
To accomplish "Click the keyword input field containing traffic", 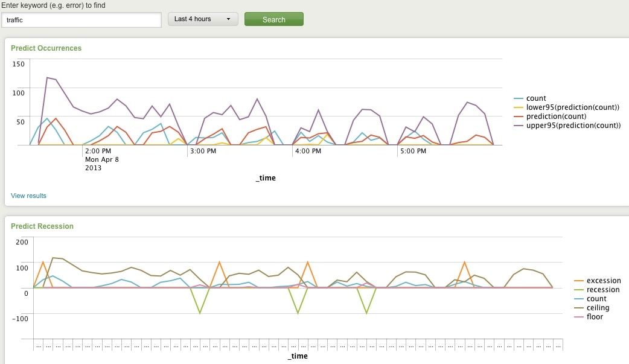I will [81, 20].
